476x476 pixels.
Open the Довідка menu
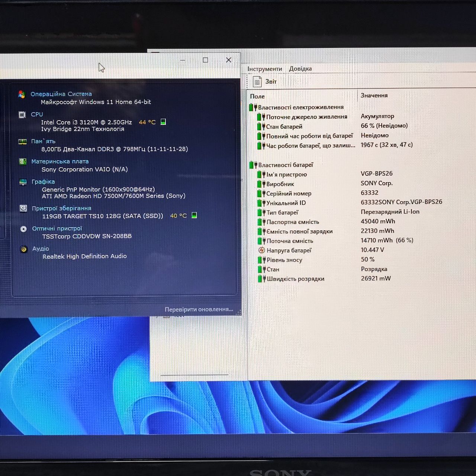[x=300, y=69]
